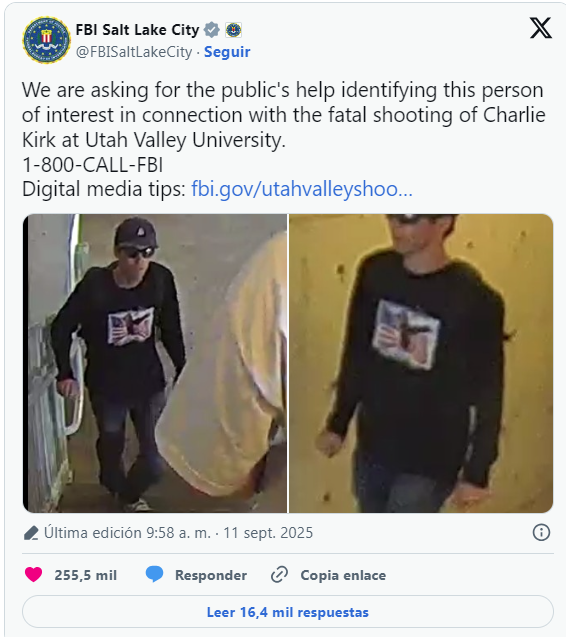Screen dimensions: 566x637
Task: Open the fbi.gov/utahvalleyshoo… link
Action: [302, 189]
